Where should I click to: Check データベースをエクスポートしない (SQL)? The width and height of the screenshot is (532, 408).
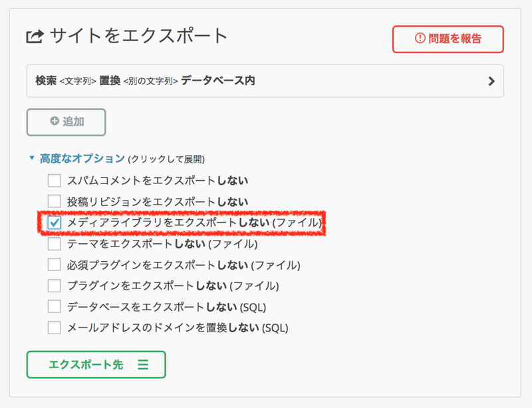55,306
